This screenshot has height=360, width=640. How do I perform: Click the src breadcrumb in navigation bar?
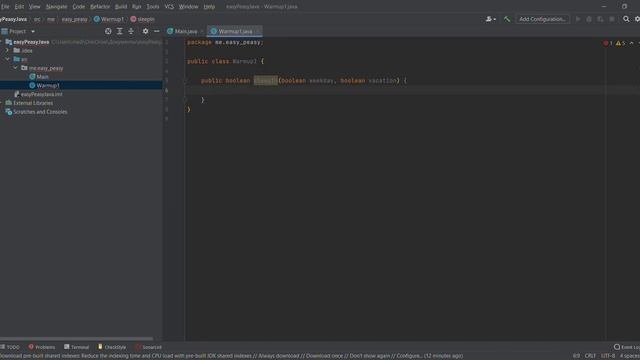(x=37, y=19)
